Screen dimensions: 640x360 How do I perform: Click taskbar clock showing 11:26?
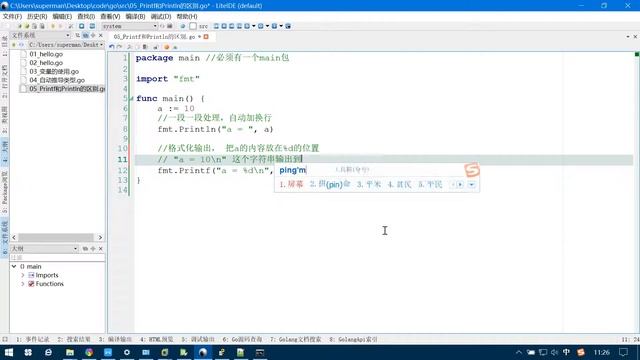pos(602,352)
